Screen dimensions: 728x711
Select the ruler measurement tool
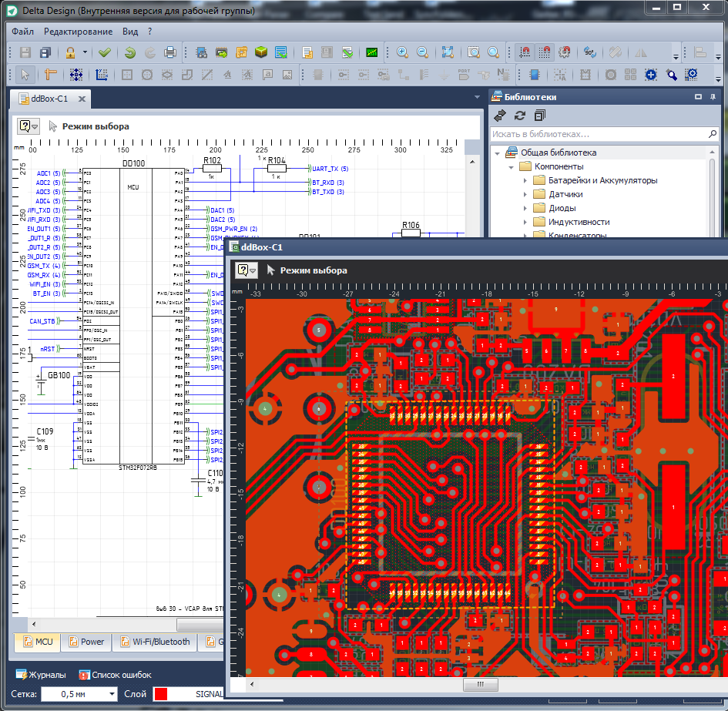50,74
